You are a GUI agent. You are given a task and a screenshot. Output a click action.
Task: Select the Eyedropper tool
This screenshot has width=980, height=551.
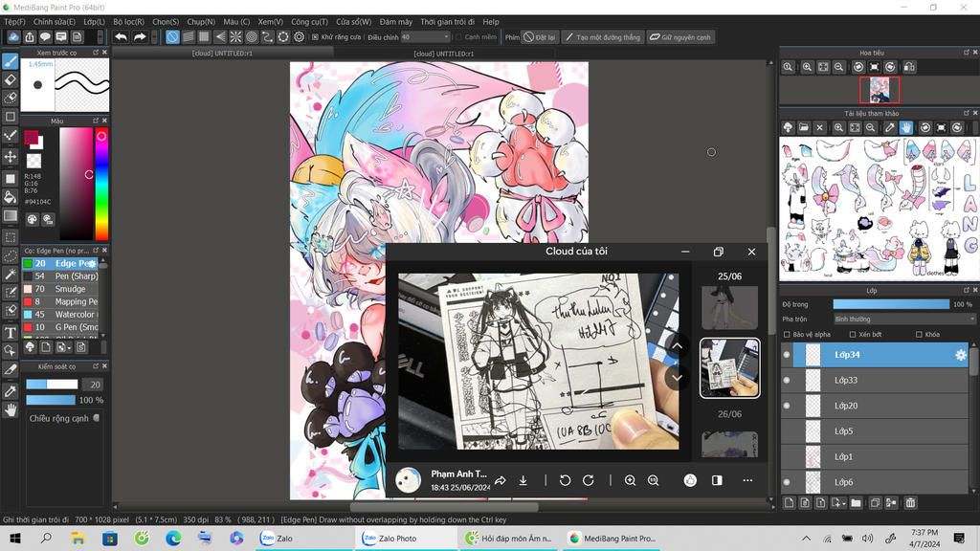click(10, 391)
